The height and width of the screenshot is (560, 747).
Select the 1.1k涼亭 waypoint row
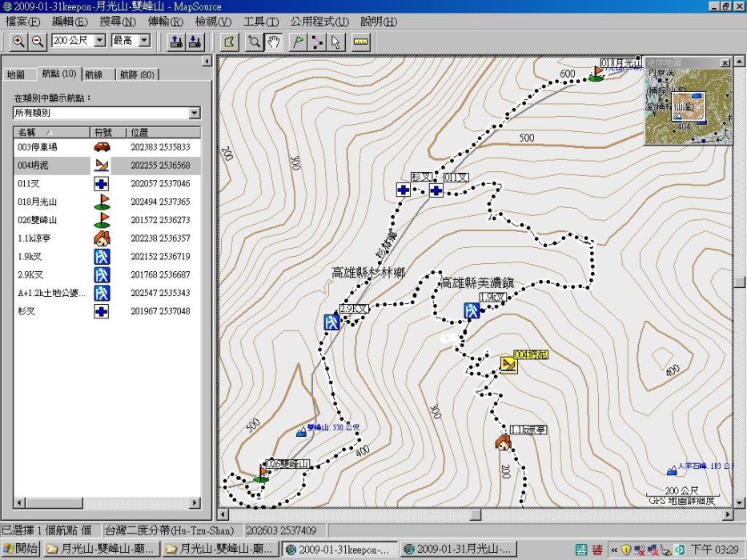[x=107, y=238]
